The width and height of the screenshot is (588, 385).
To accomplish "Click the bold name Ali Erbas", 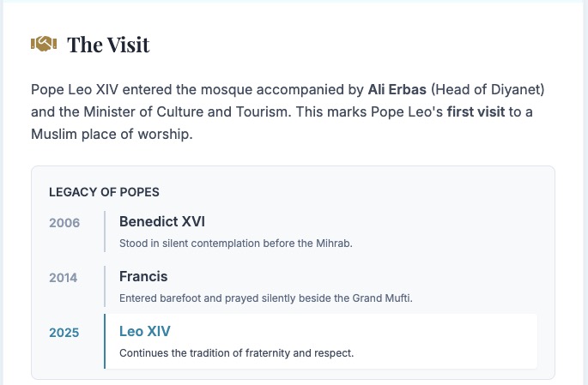I will click(397, 89).
